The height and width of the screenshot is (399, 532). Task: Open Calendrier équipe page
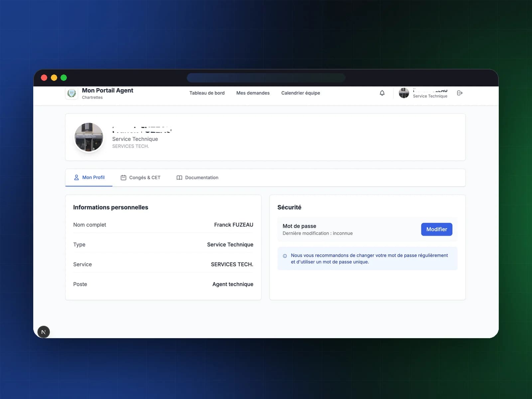[301, 93]
